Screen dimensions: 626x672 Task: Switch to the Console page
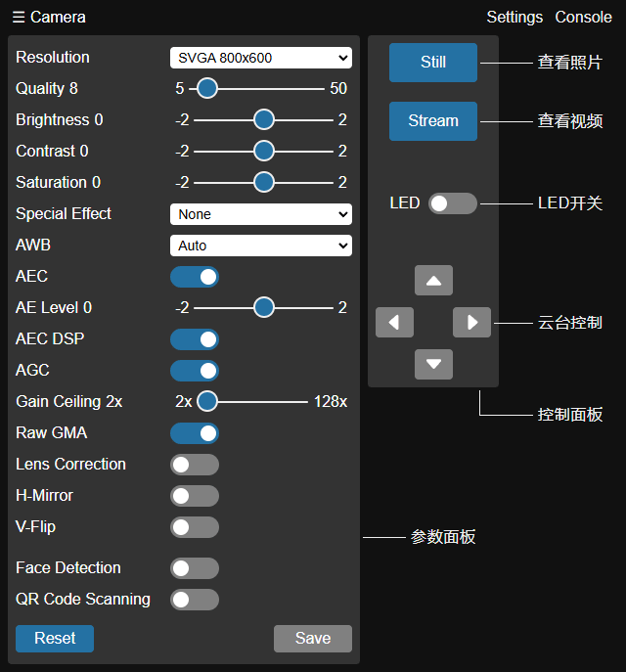point(584,17)
